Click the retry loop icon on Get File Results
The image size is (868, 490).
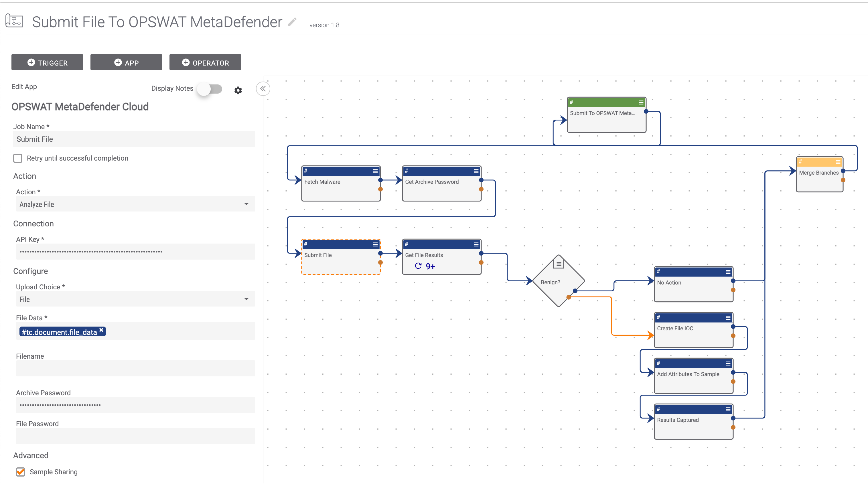418,266
